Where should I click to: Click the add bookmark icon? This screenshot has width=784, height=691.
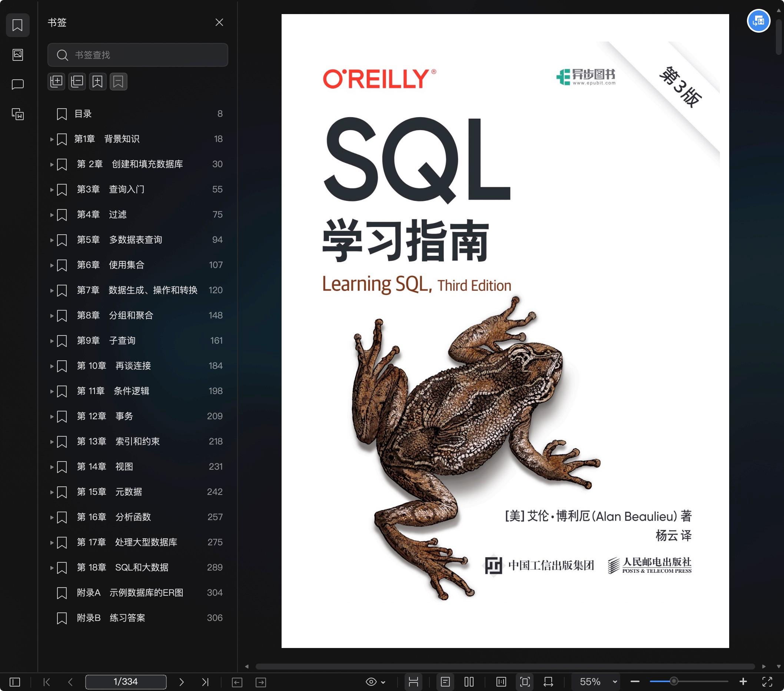[x=98, y=81]
